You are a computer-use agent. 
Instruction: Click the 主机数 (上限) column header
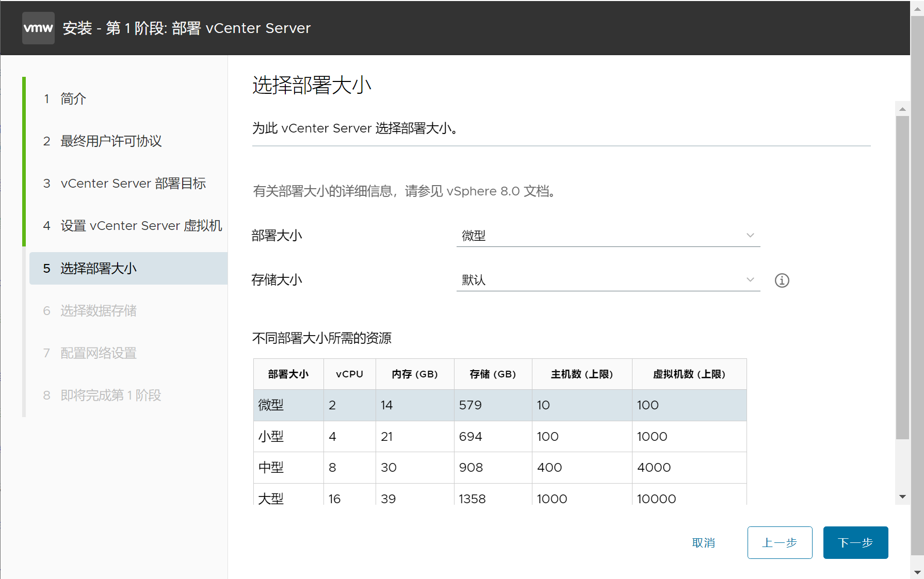coord(582,374)
